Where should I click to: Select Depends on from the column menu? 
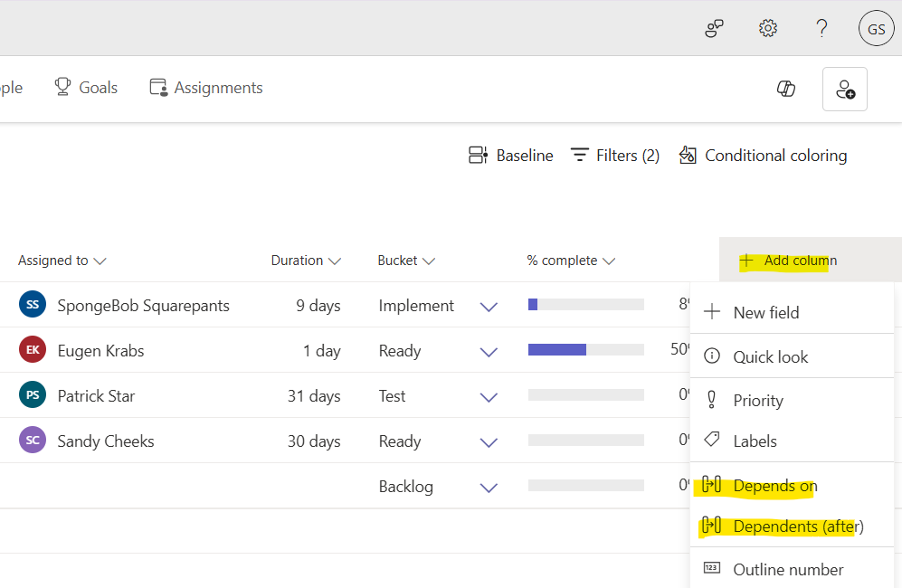pos(776,485)
